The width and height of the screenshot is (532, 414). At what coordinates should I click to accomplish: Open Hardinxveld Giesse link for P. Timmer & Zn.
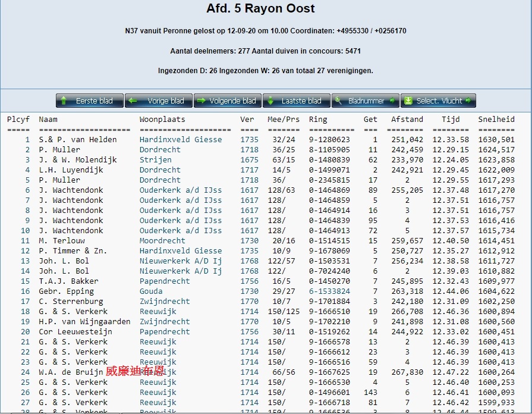pos(181,251)
